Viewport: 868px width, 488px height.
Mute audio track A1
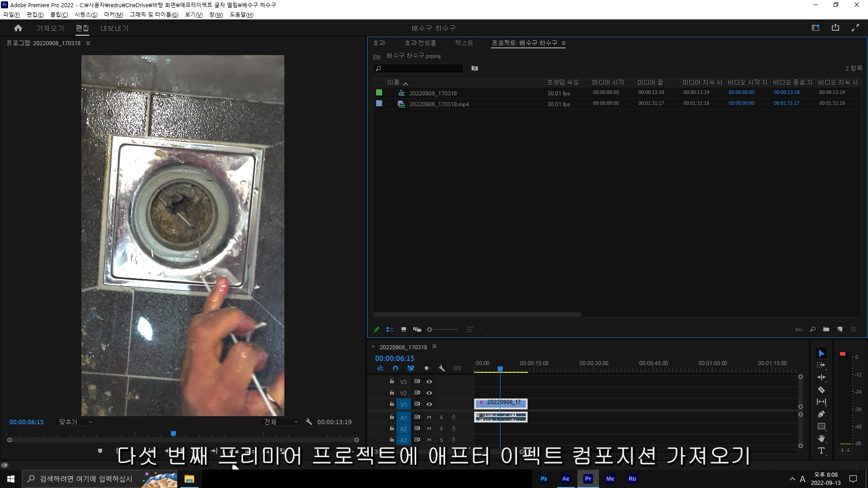(x=429, y=417)
